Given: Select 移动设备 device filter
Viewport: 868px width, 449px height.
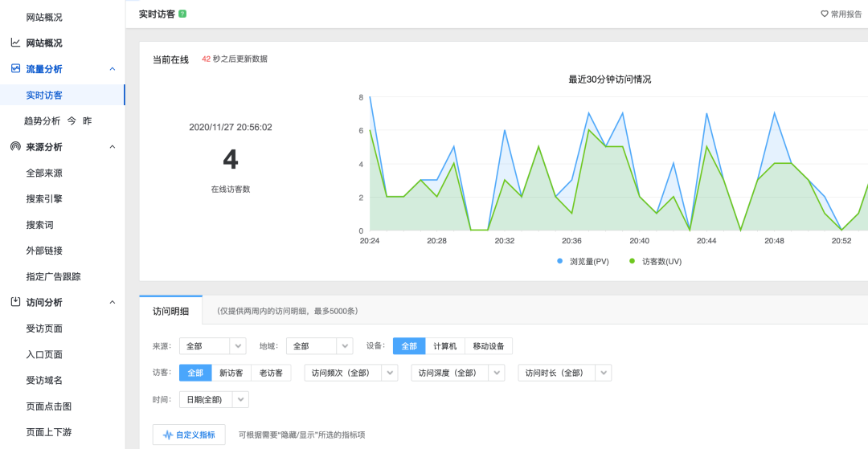Looking at the screenshot, I should (489, 346).
